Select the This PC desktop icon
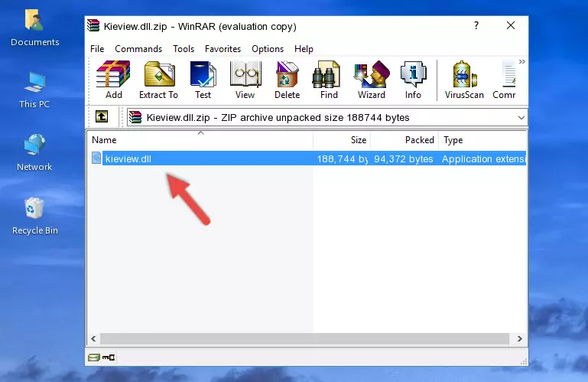Screen dimensions: 588x382 pyautogui.click(x=34, y=90)
